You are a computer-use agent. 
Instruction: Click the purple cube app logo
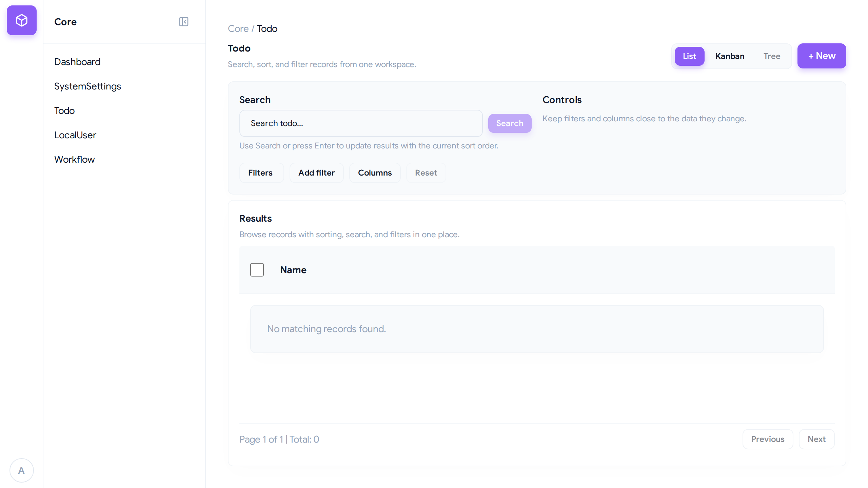[x=22, y=20]
